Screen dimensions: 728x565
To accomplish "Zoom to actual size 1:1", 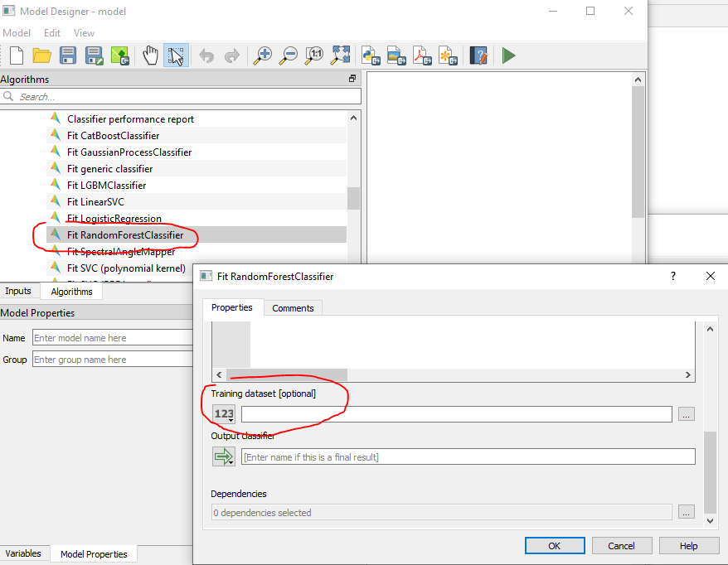I will click(x=313, y=56).
